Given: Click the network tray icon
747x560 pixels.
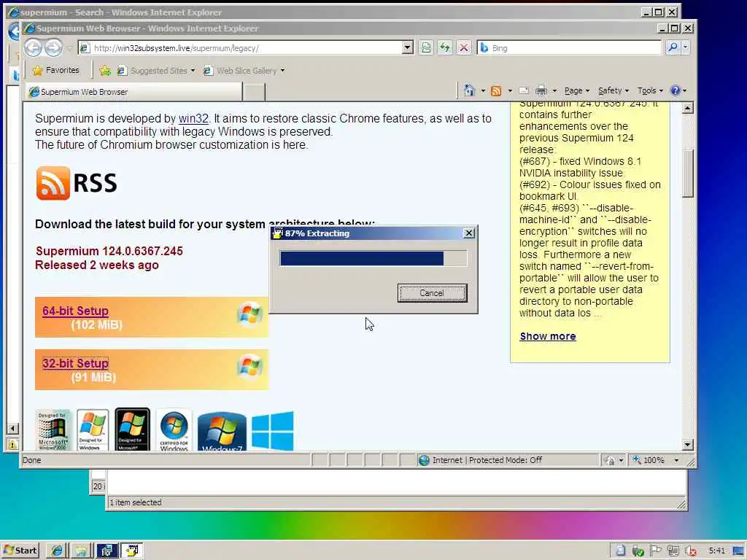Looking at the screenshot, I should [x=673, y=551].
